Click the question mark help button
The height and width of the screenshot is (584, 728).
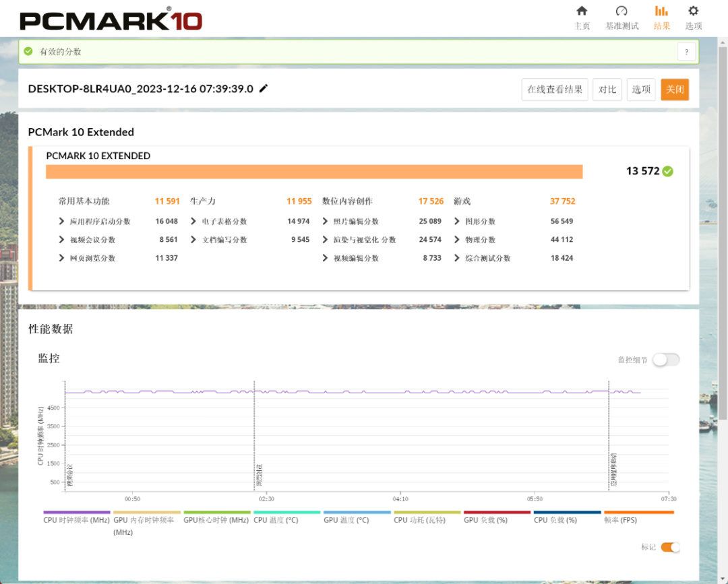(686, 52)
